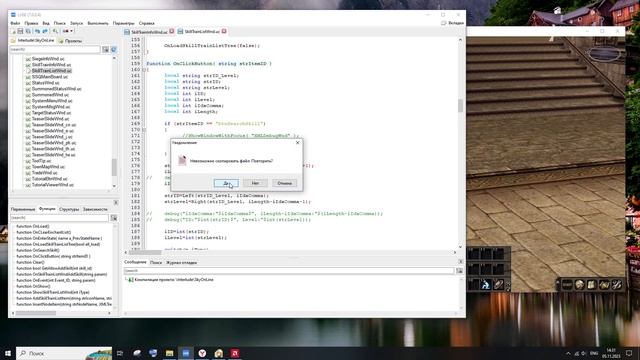Select the Проекты tab in left panel
The height and width of the screenshot is (360, 640).
(70, 41)
